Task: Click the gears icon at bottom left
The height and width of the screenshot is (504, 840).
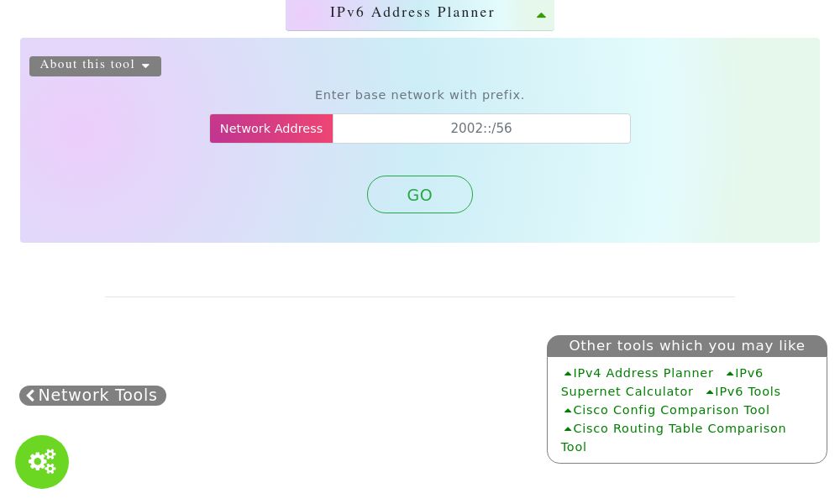Action: (x=42, y=461)
